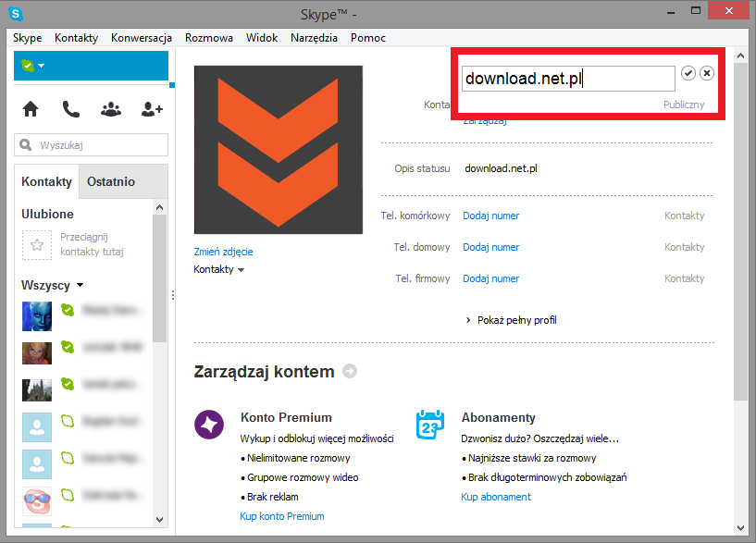Cancel the name edit with the X icon
This screenshot has height=543, width=756.
point(707,73)
